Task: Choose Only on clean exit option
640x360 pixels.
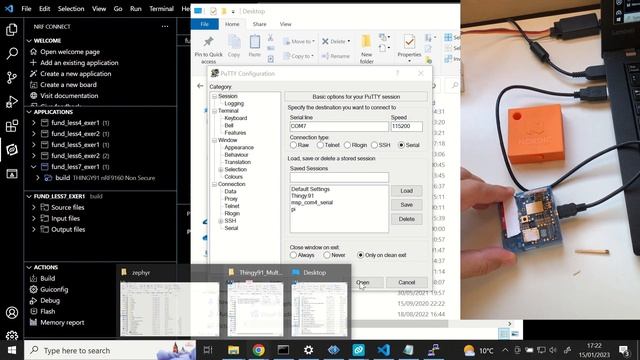Action: [x=360, y=255]
